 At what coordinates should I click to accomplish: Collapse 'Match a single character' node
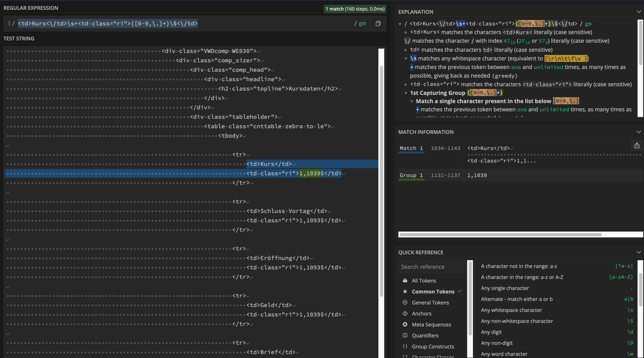tap(412, 101)
